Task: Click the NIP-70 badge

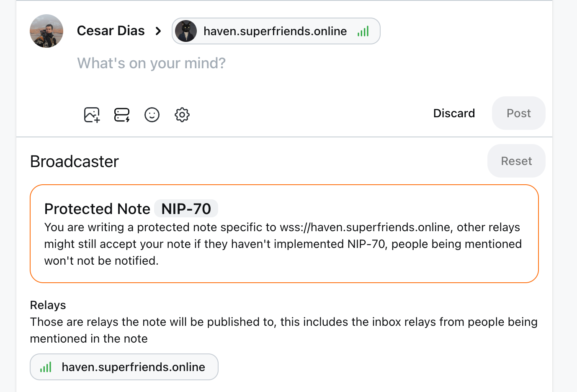Action: pos(186,209)
